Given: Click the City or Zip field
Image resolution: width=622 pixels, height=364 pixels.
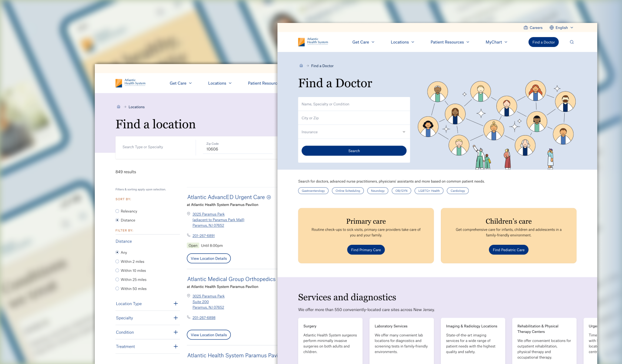Looking at the screenshot, I should 354,118.
